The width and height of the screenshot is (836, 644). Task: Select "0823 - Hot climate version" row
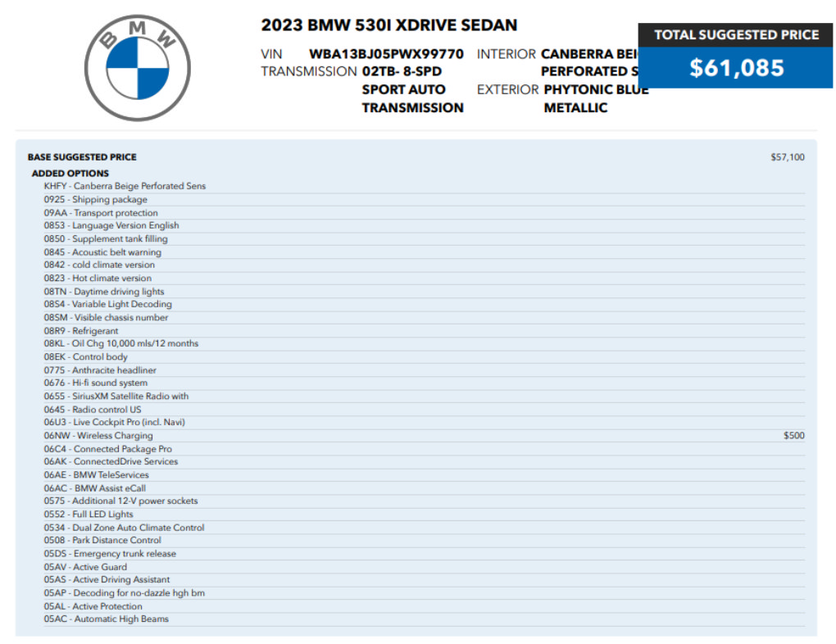coord(425,279)
